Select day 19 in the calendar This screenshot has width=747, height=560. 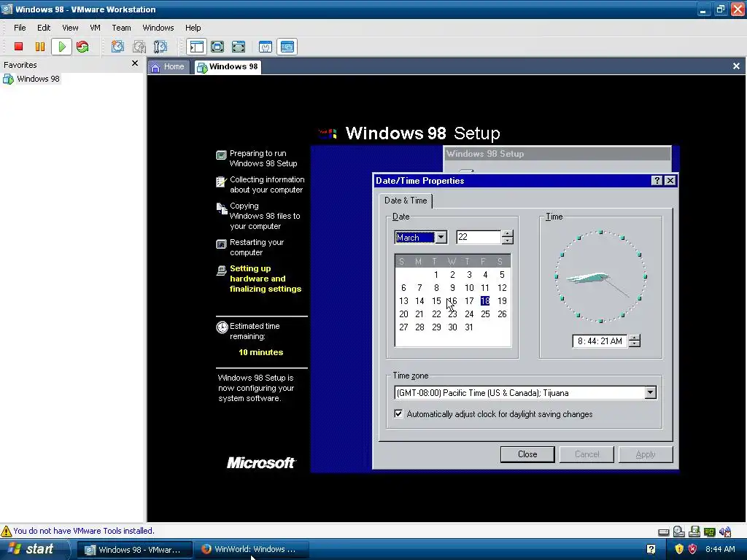click(502, 301)
